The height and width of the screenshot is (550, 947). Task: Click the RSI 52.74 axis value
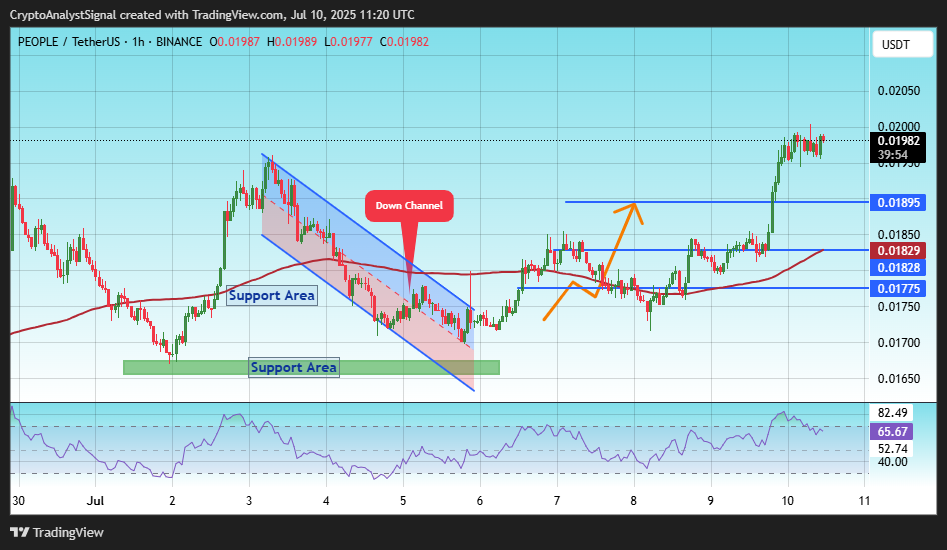892,449
